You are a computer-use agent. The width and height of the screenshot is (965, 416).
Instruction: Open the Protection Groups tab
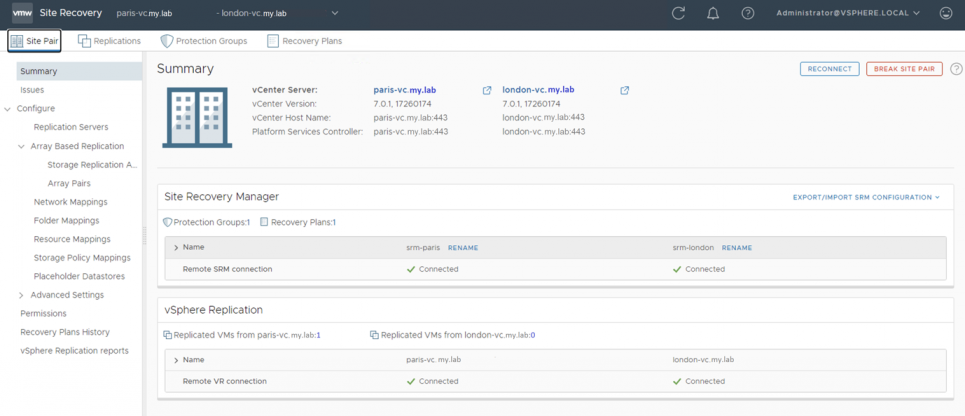(204, 41)
